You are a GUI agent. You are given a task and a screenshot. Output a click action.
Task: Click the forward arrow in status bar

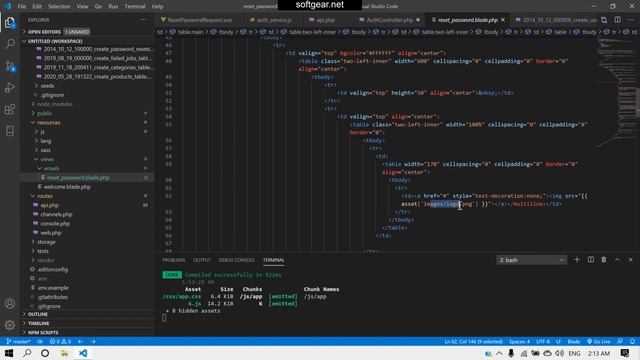pos(93,341)
